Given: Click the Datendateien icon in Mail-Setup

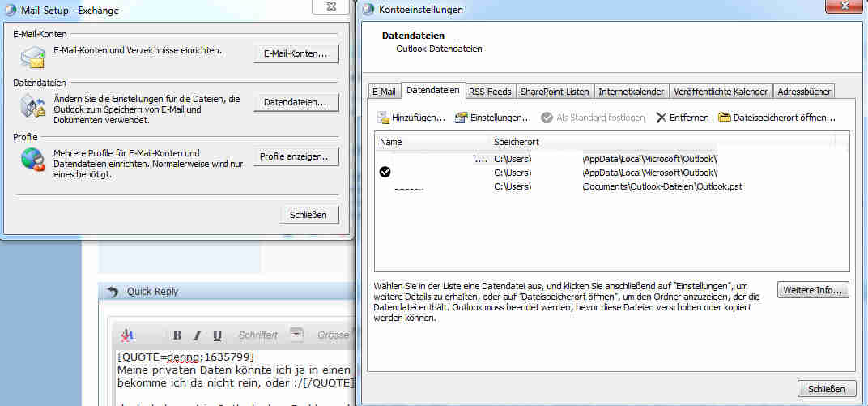Looking at the screenshot, I should click(33, 105).
